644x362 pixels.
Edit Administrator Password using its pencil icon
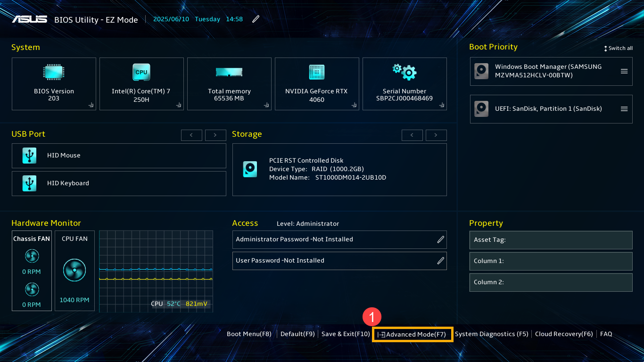pos(441,239)
